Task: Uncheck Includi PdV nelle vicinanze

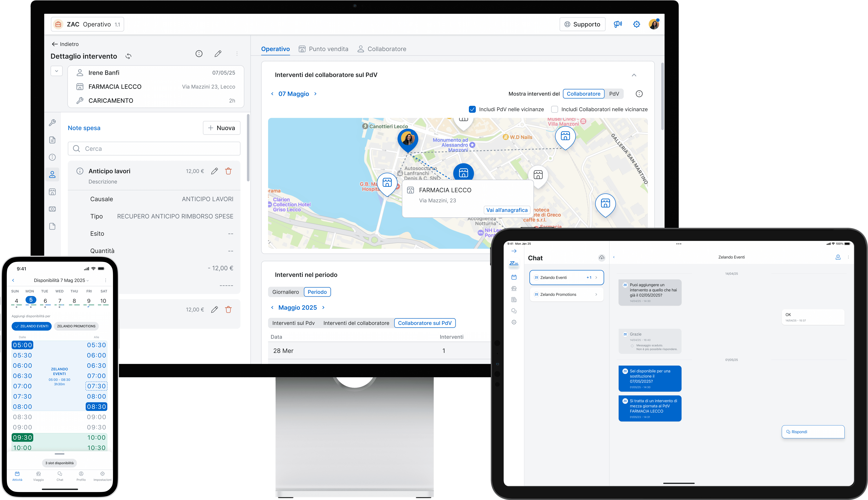Action: [472, 109]
